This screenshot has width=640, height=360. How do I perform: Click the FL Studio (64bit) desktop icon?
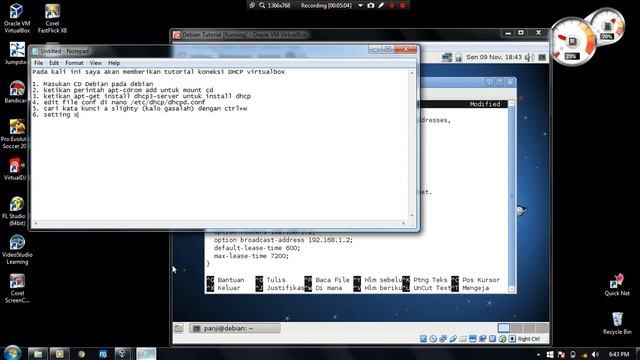tap(16, 211)
